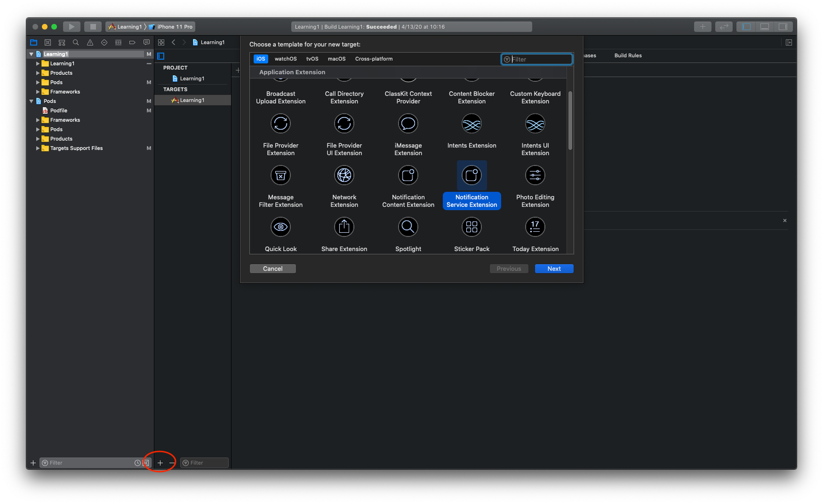Show the source control navigator

pos(48,42)
